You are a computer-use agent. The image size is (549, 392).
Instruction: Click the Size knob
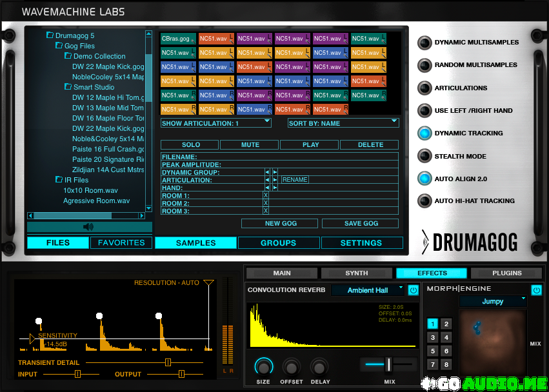[263, 367]
